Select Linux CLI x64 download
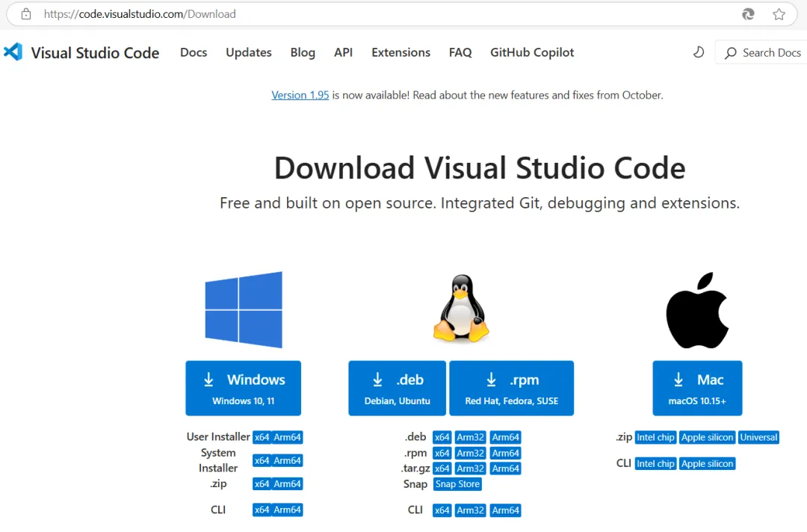Screen dimensions: 807x532 click(x=442, y=510)
